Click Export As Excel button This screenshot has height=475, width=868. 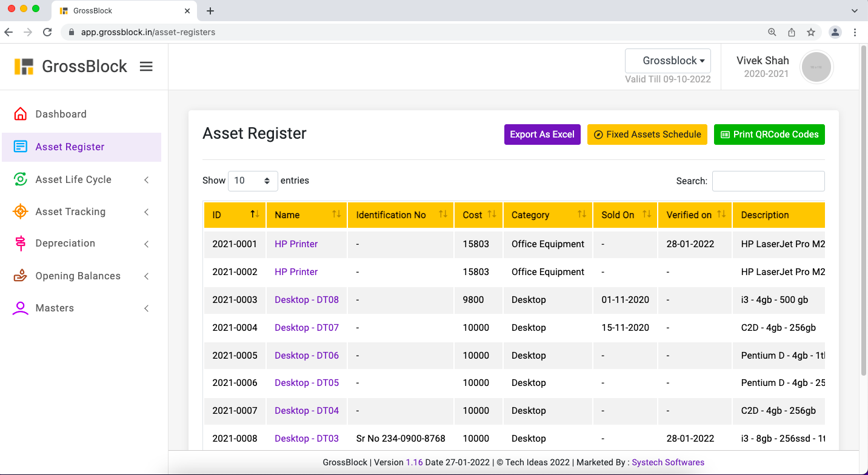coord(542,135)
